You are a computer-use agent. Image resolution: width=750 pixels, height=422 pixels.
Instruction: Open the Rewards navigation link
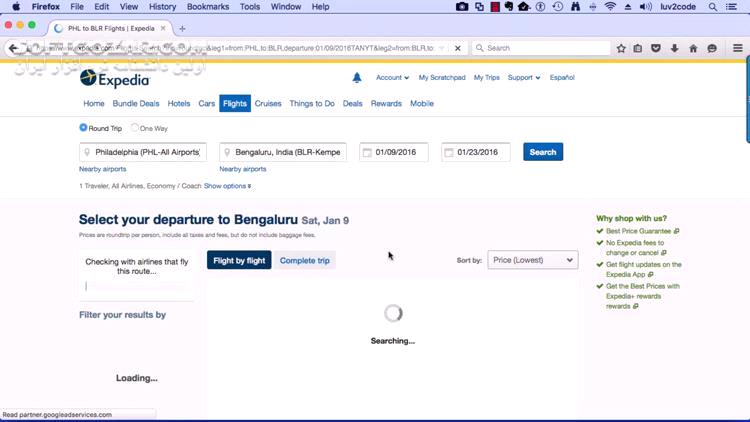point(386,103)
